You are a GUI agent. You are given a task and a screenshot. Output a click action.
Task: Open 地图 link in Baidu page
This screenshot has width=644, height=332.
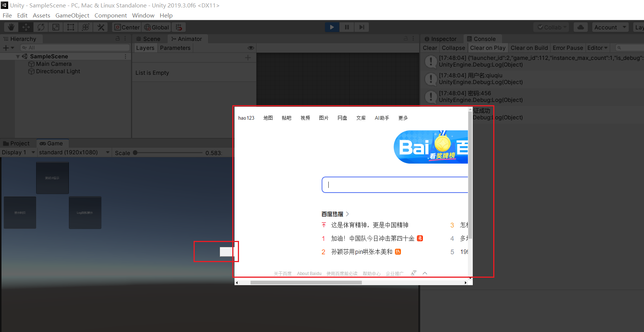click(268, 118)
